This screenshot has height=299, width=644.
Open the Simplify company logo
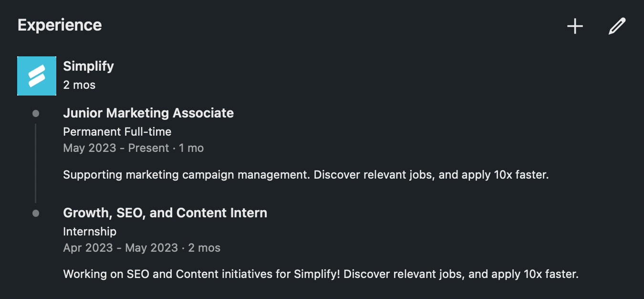point(37,76)
